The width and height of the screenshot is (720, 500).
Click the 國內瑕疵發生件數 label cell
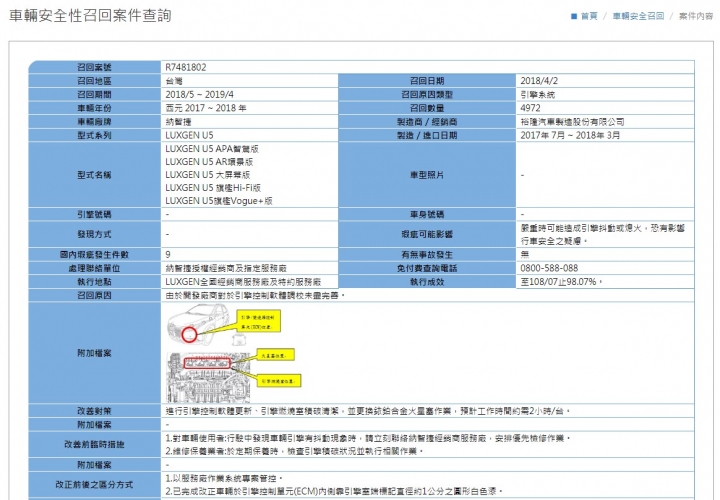click(95, 254)
